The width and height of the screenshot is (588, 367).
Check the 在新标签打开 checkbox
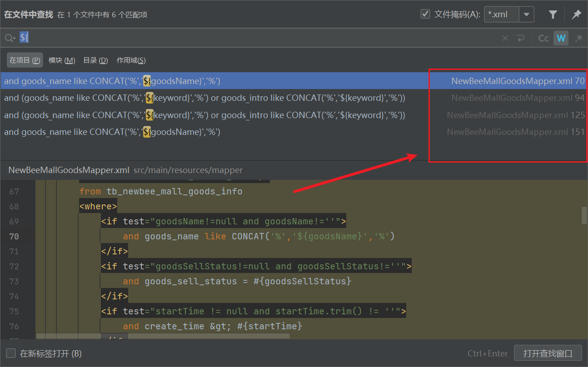(x=10, y=353)
